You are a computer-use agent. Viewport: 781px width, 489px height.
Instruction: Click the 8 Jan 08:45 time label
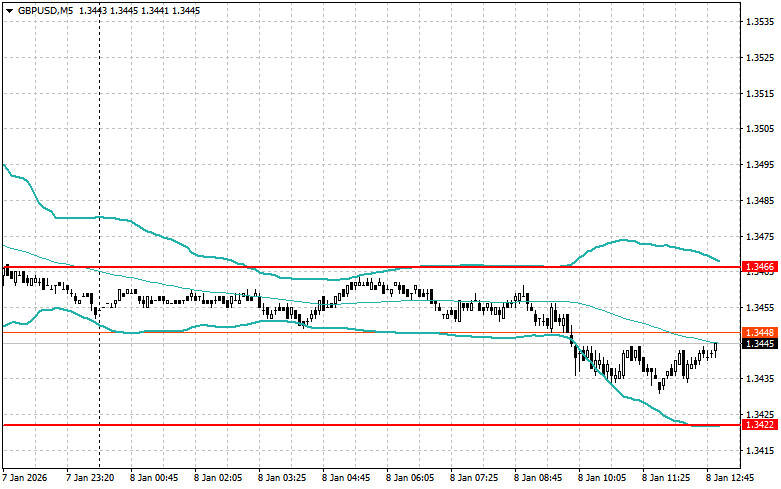539,478
